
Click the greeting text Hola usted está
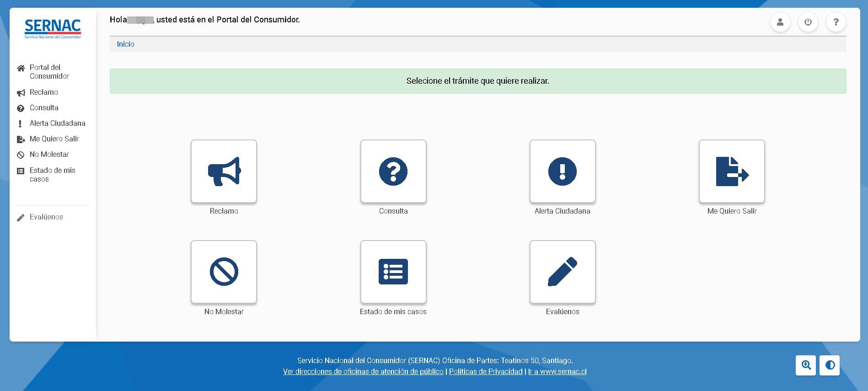click(x=205, y=20)
